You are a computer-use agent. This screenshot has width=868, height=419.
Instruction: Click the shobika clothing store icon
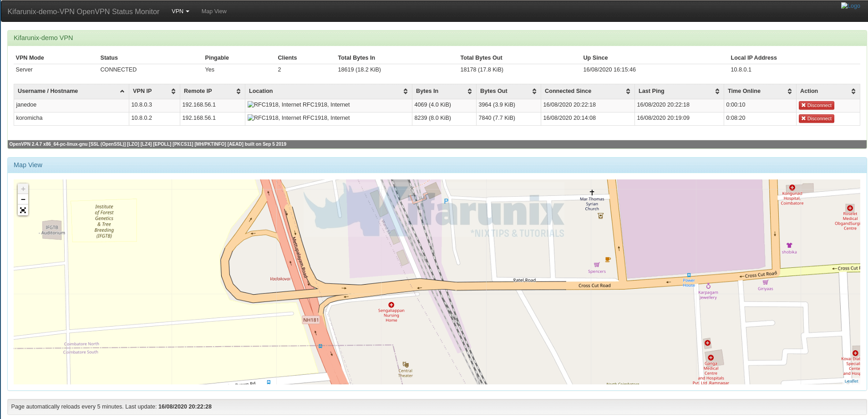(789, 245)
